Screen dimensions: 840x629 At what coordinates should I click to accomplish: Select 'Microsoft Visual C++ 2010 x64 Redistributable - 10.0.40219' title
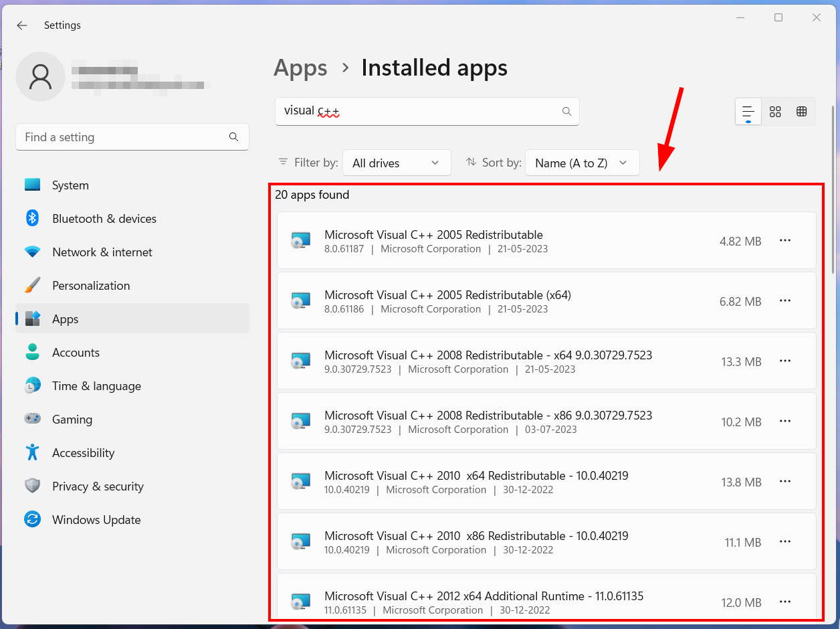[476, 476]
